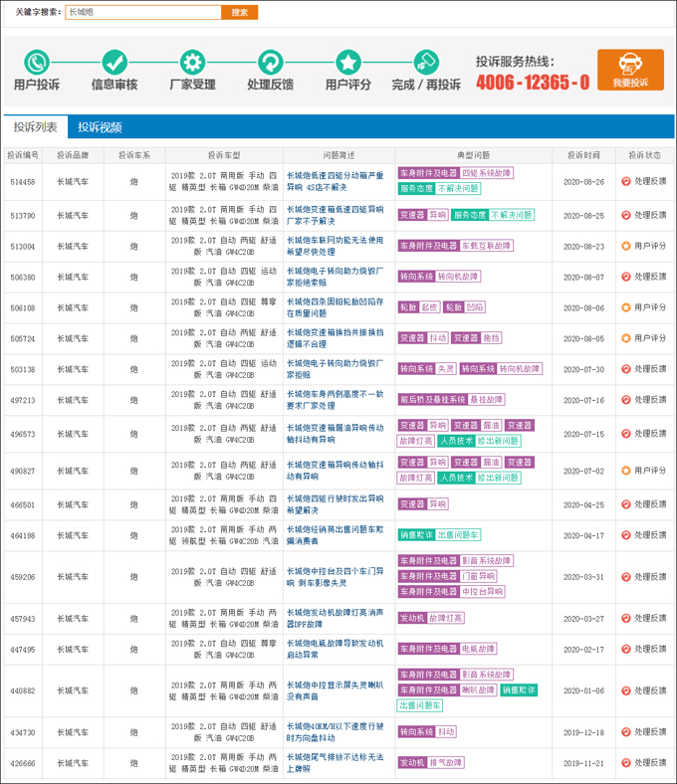Viewport: 677px width, 784px height.
Task: Click the 处理反馈 refresh icon
Action: coord(271,62)
